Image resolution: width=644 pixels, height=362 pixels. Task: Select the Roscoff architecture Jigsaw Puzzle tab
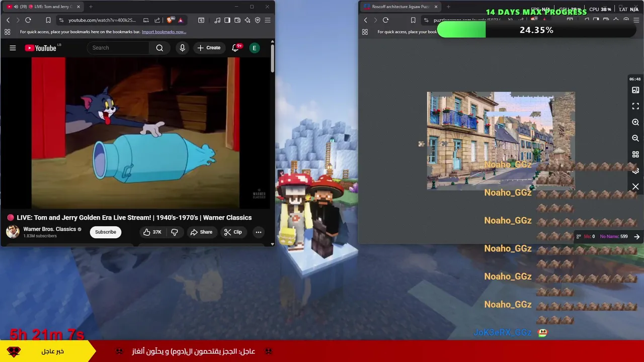coord(400,7)
